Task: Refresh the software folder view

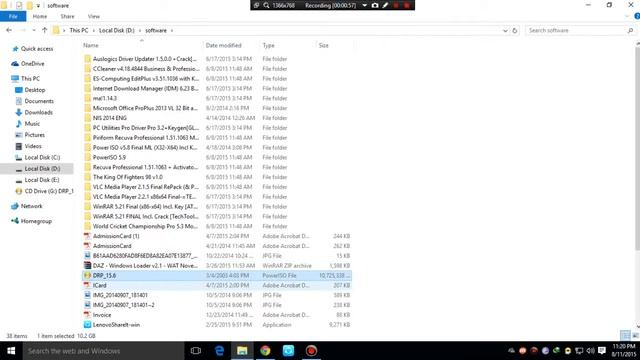Action: point(515,31)
